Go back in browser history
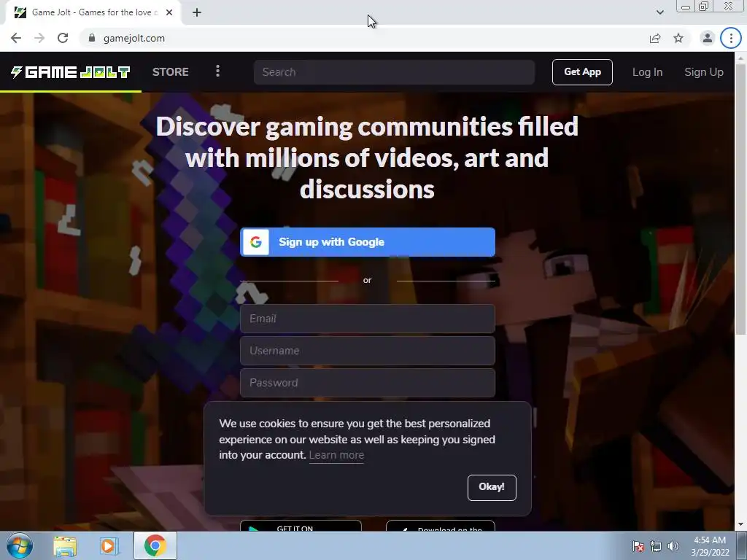The image size is (747, 560). [x=16, y=38]
